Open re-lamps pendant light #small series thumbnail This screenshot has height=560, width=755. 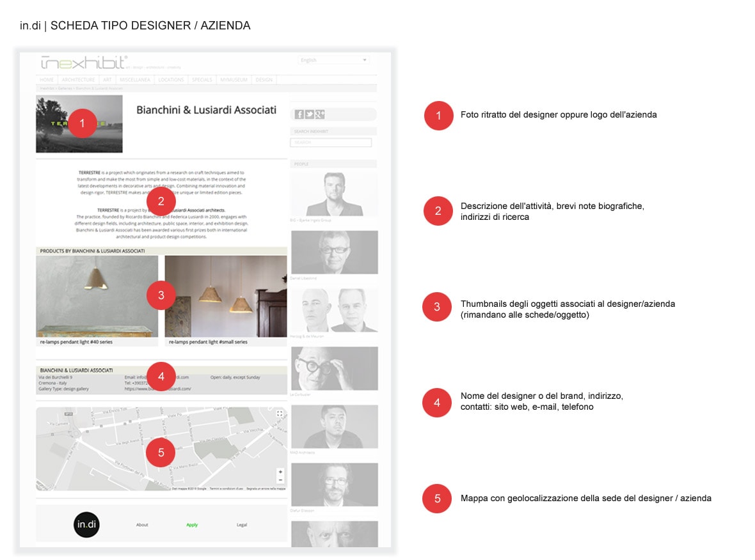(226, 296)
